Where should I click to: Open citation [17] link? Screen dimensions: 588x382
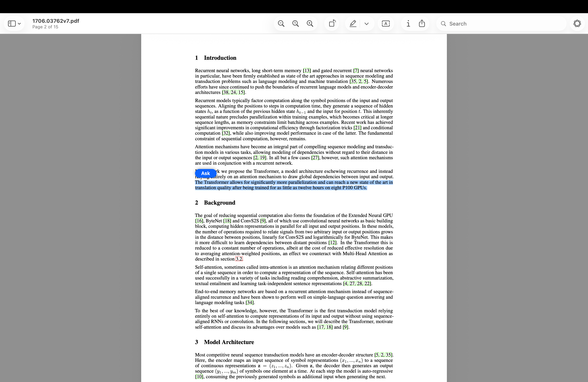[x=321, y=327]
